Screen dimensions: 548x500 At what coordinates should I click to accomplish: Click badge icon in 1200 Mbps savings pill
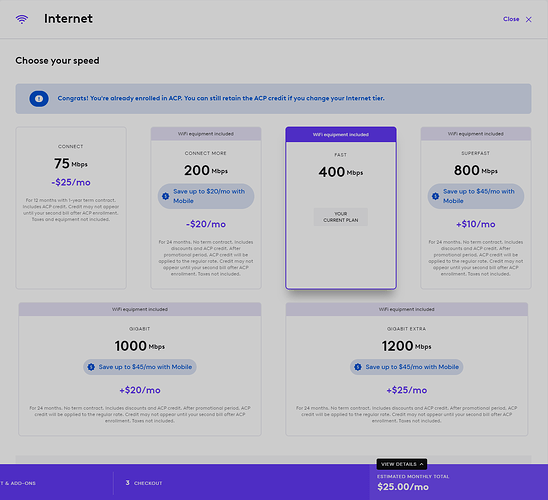(358, 367)
